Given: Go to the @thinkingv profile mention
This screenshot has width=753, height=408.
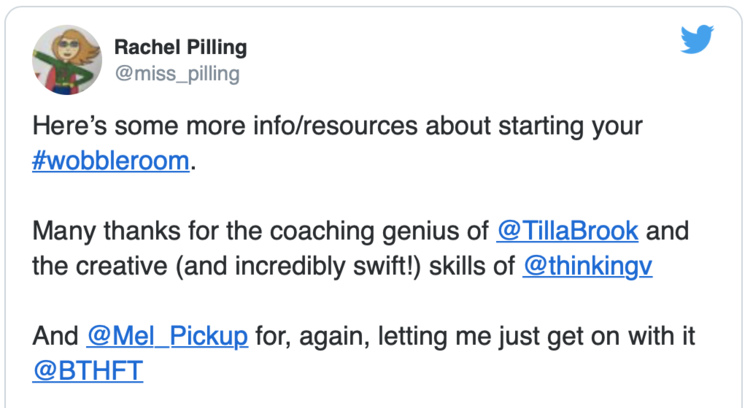Looking at the screenshot, I should click(587, 265).
